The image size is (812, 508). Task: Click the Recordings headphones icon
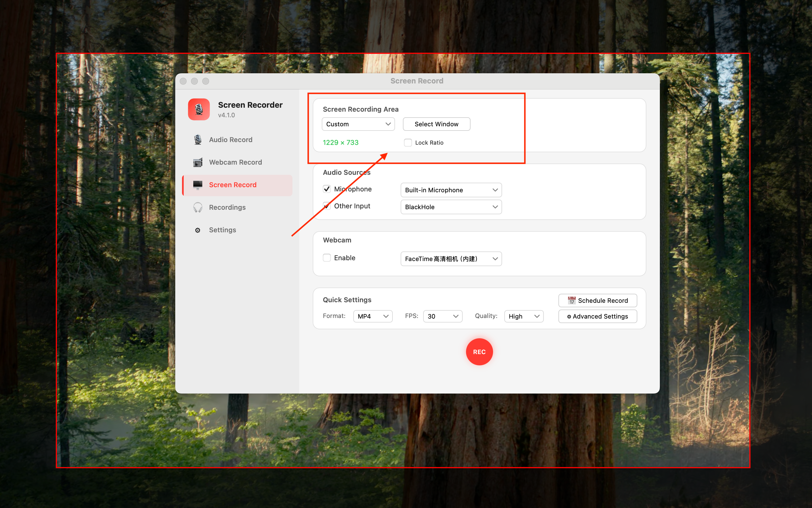click(198, 207)
